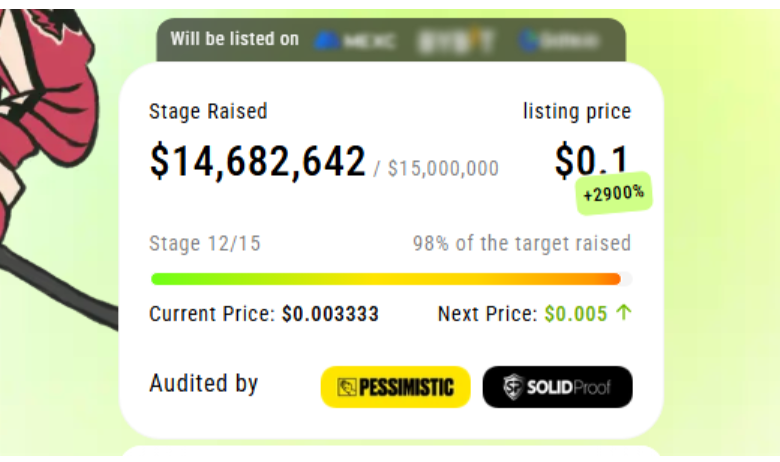Click the 98% of the target raised text

pyautogui.click(x=521, y=243)
